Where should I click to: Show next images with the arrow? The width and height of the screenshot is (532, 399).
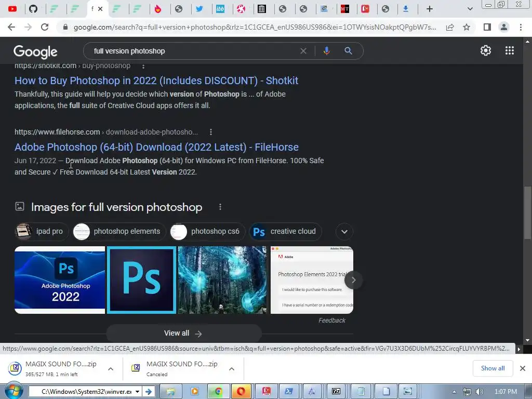click(353, 280)
